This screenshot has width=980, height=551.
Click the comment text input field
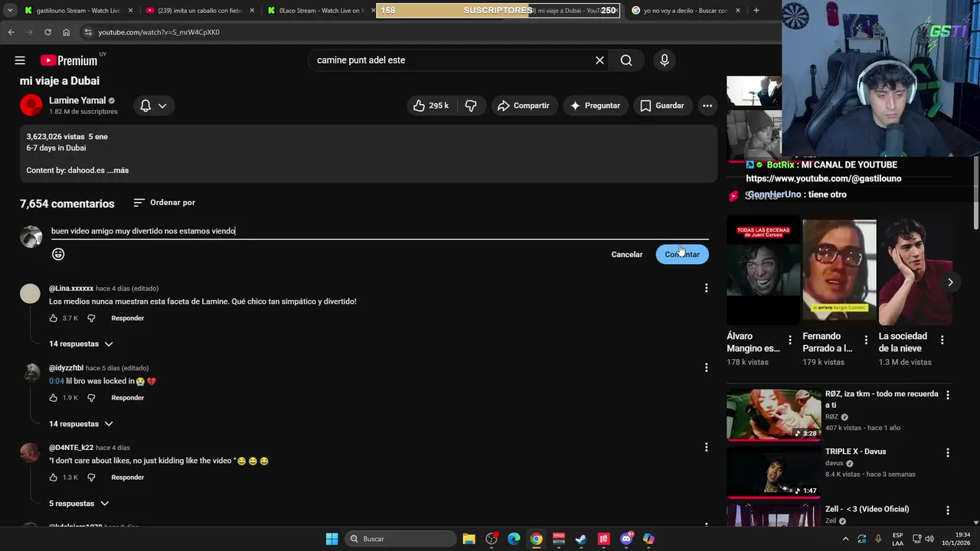click(380, 231)
